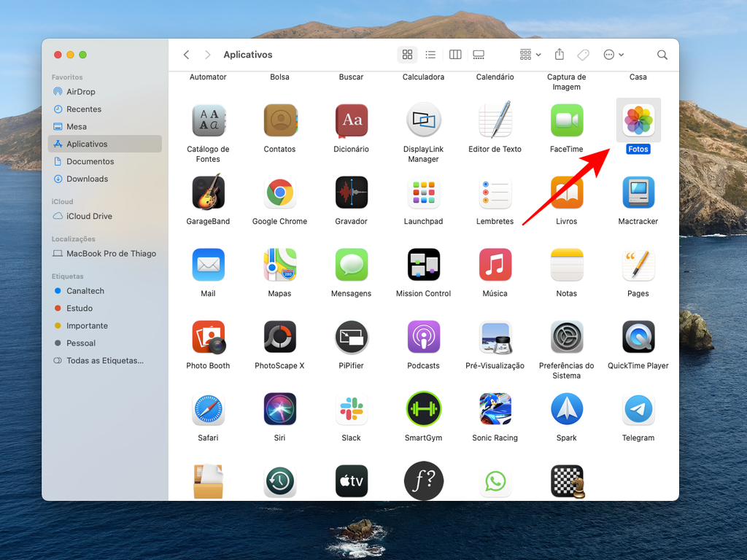This screenshot has height=560, width=747.
Task: Filter by the gray Pessoal tag
Action: click(x=105, y=343)
